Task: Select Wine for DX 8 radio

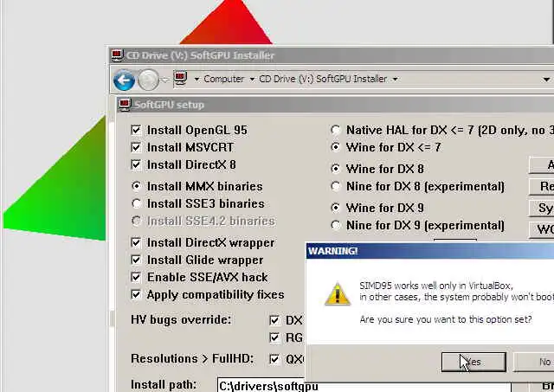Action: point(336,169)
